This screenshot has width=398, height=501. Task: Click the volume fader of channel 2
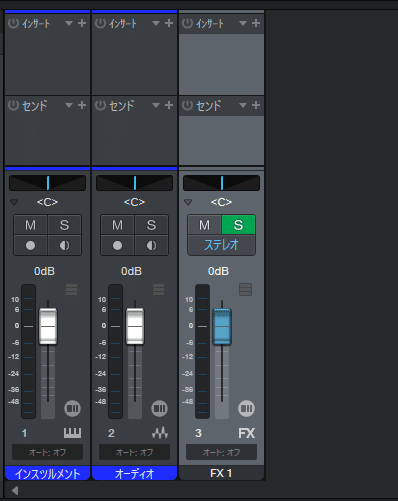[135, 327]
